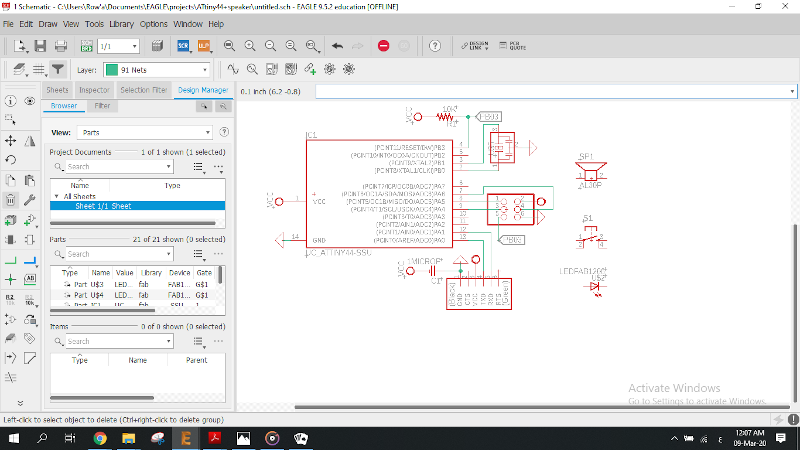Toggle the selection filter funnel icon
The image size is (800, 450).
[x=58, y=69]
